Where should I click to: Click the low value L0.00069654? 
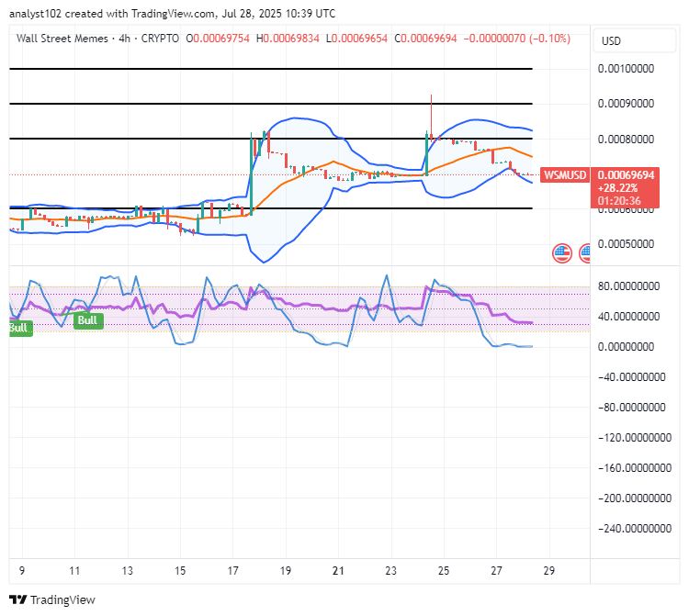(x=356, y=39)
